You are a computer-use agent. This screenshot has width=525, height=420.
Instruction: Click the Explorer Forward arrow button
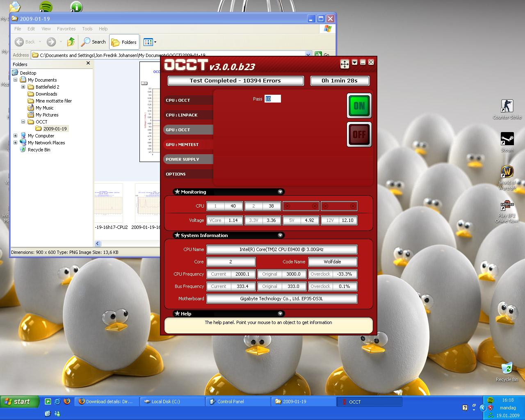51,42
